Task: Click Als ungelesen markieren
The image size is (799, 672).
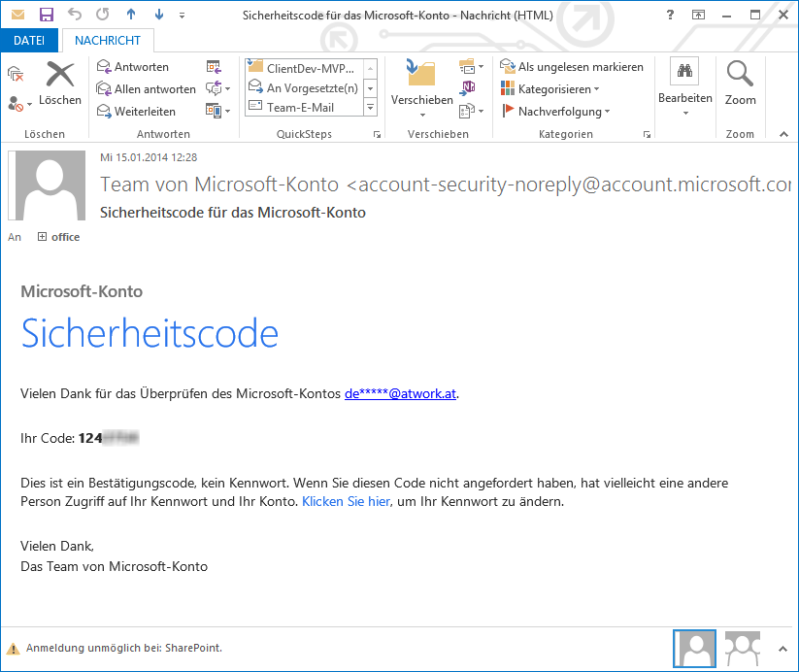Action: 571,67
